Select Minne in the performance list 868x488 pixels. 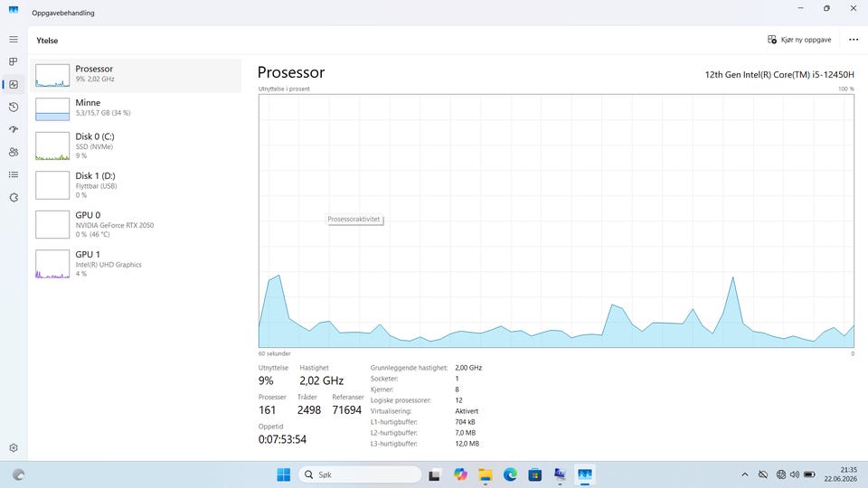(x=136, y=109)
